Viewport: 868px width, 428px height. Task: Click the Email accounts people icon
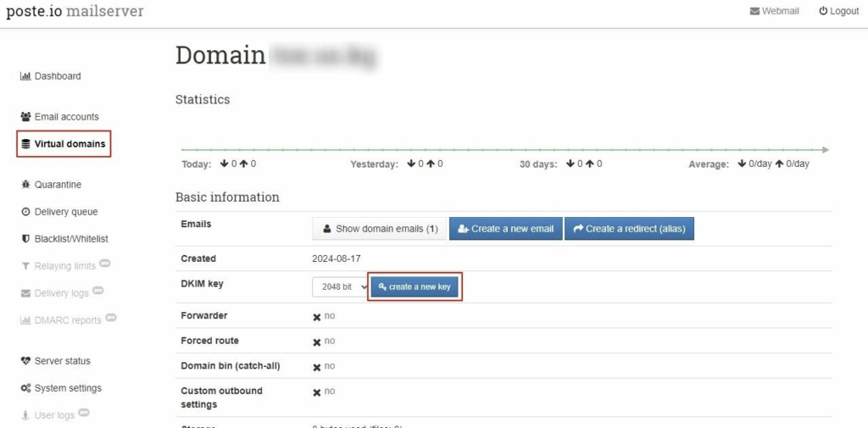click(25, 117)
